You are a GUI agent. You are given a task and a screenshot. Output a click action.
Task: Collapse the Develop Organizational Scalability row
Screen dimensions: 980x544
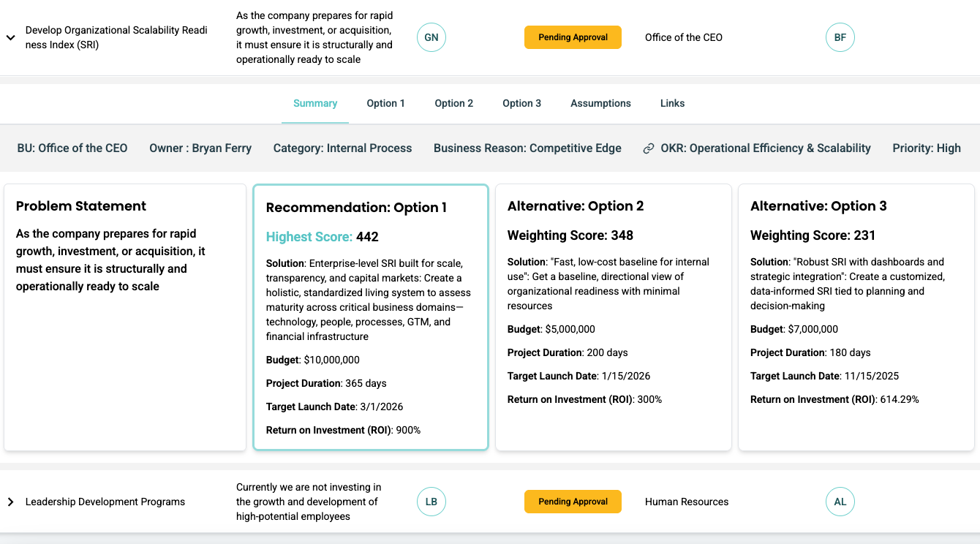pos(11,38)
